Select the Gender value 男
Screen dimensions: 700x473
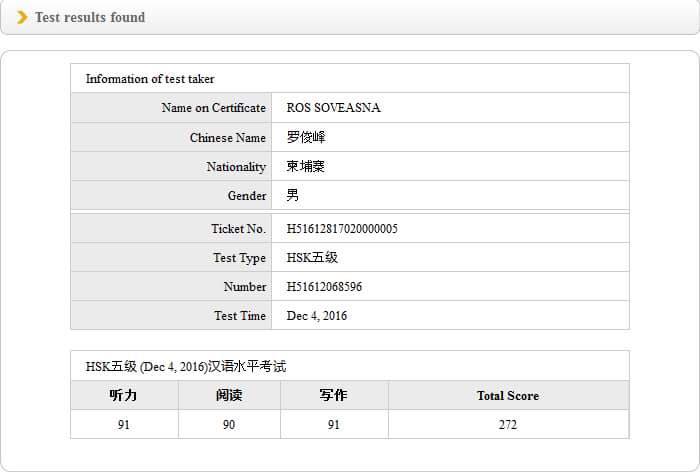pos(293,195)
